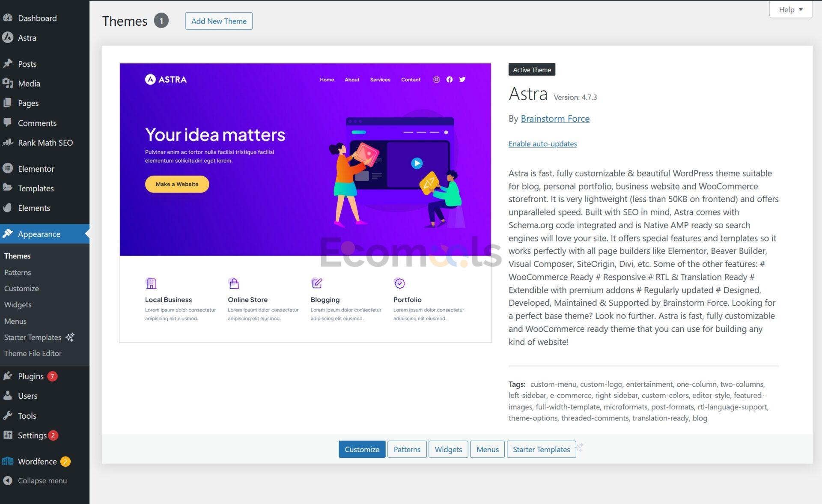
Task: Enable auto-updates for Astra theme
Action: tap(542, 144)
